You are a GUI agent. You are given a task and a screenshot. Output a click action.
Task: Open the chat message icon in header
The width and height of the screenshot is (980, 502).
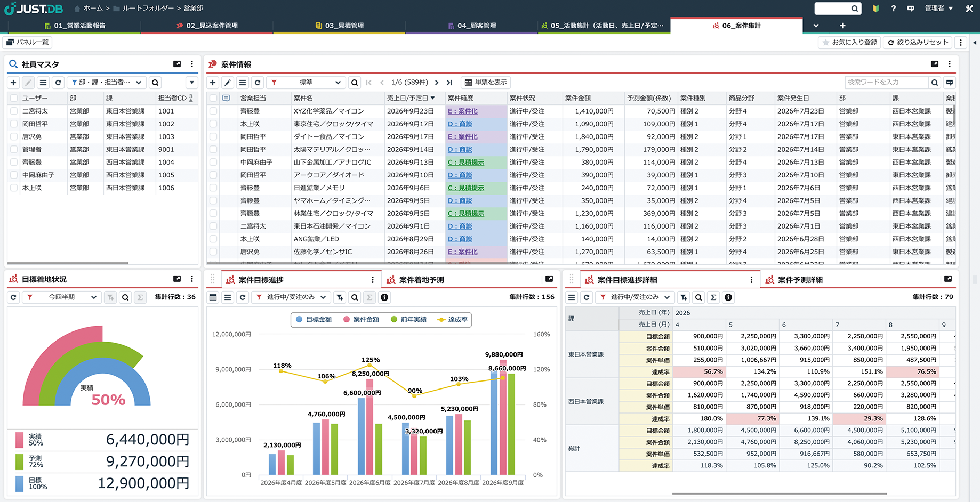(x=911, y=9)
